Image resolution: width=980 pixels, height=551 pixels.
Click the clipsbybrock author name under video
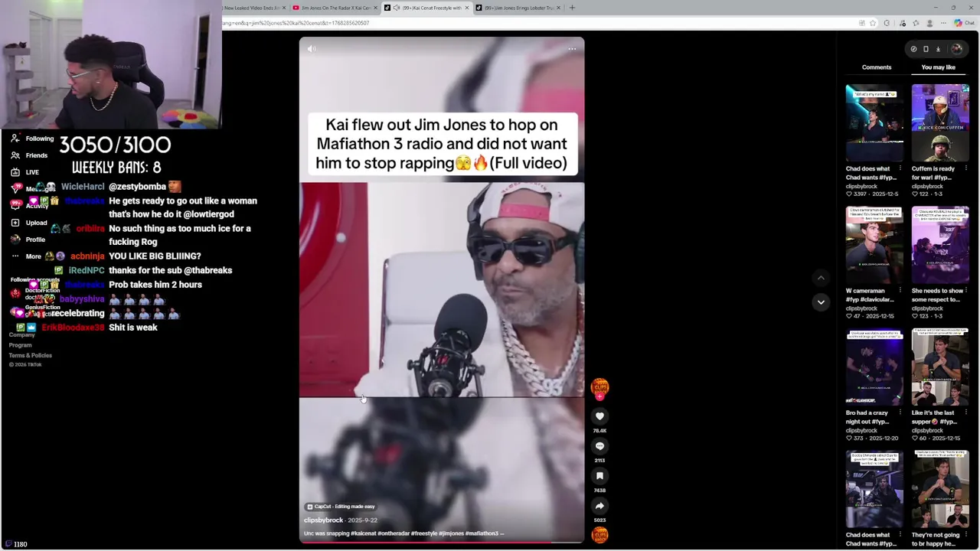pos(323,520)
